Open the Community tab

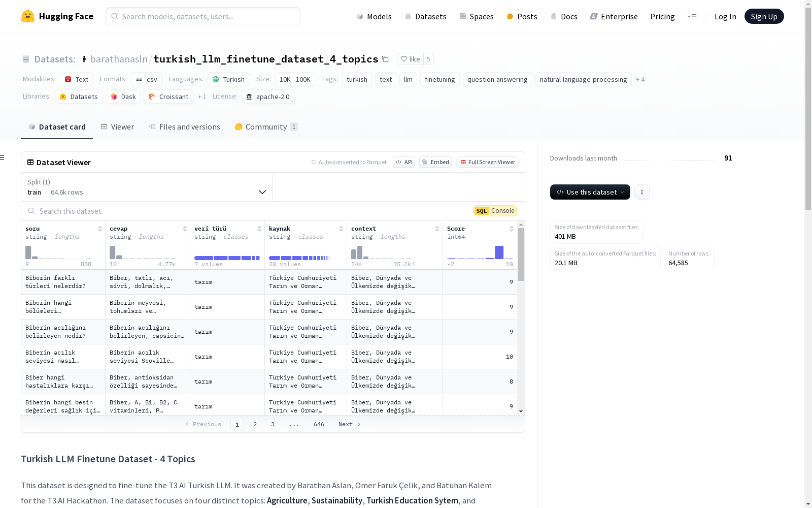(266, 127)
